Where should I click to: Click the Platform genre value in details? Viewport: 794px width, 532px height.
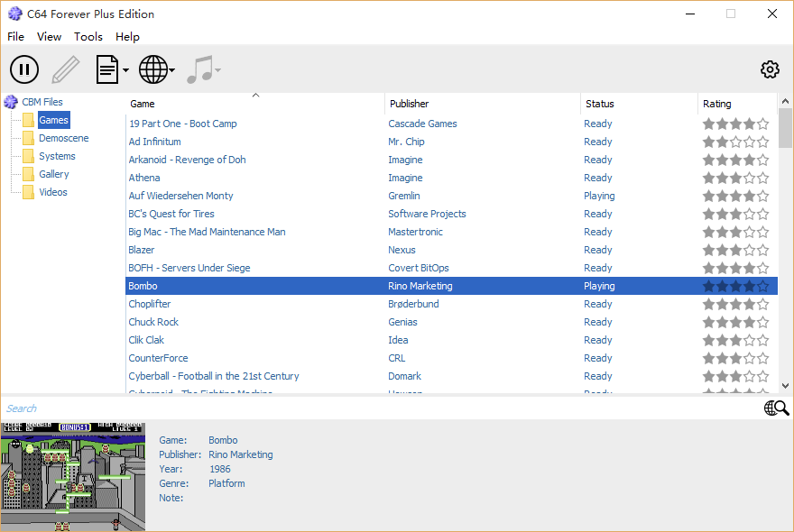(226, 483)
